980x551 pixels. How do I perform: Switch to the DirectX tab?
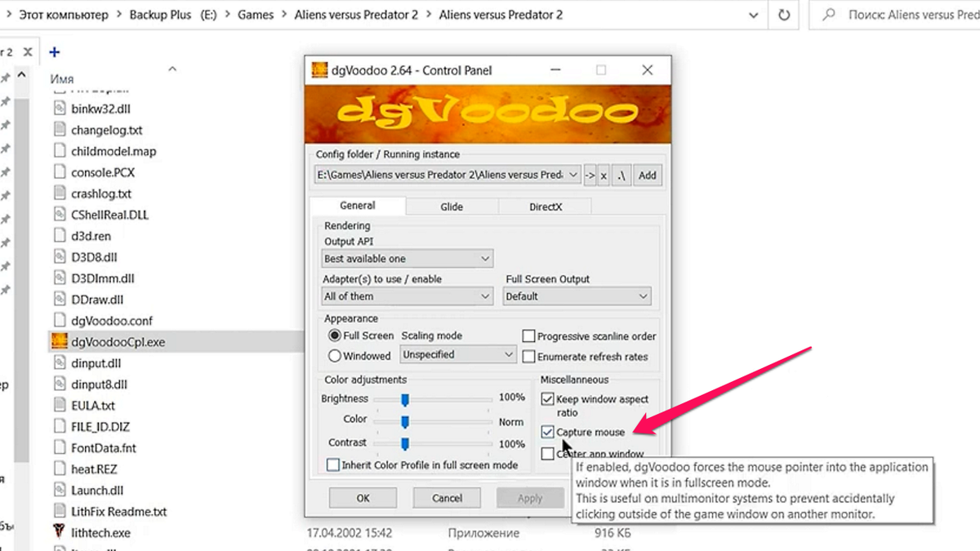[544, 206]
